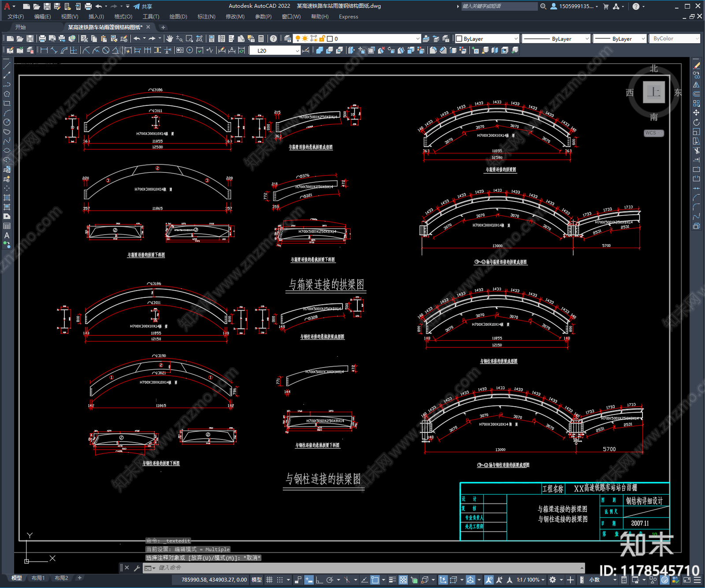
Task: Switch to the 布局1 layout tab
Action: pyautogui.click(x=38, y=578)
